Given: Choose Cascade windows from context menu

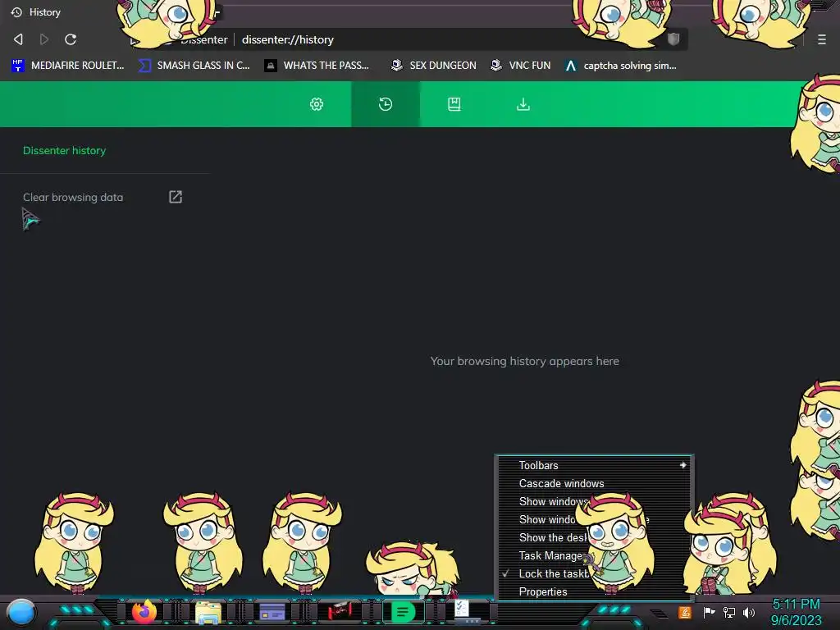Looking at the screenshot, I should (x=595, y=483).
